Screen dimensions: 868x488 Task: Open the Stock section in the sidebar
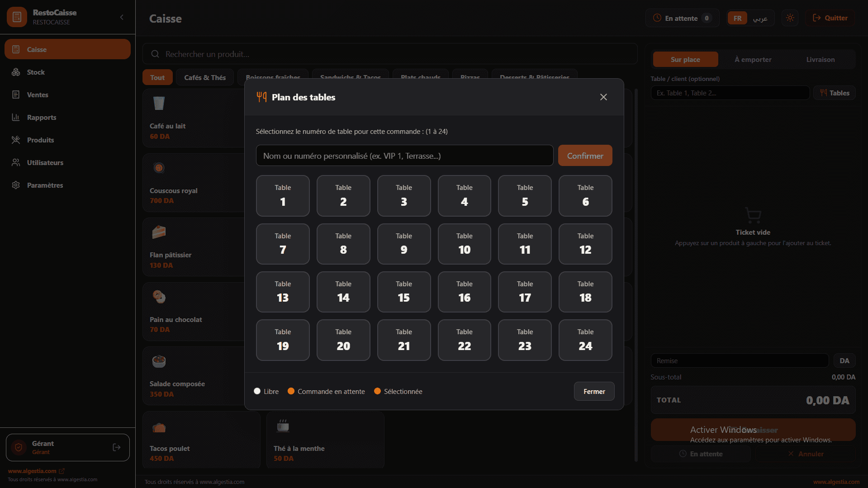pos(67,72)
